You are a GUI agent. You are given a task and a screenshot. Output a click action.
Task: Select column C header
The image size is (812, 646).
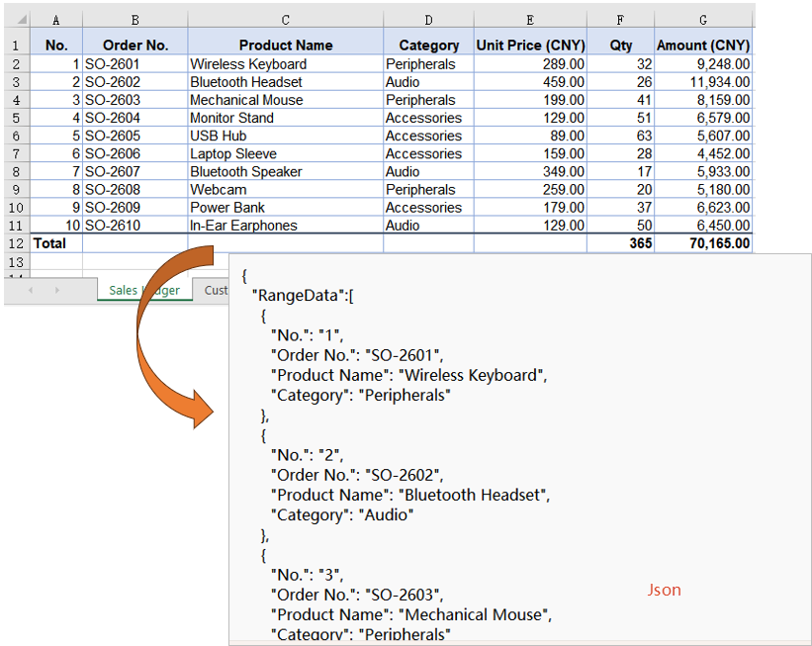point(286,20)
